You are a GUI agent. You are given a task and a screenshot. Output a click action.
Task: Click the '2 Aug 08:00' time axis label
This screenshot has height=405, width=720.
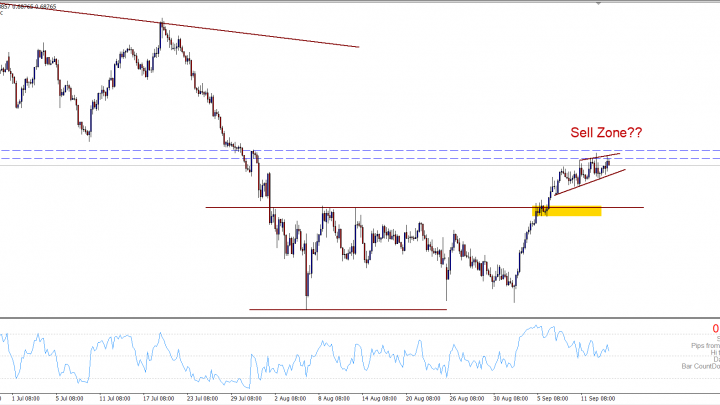(288, 397)
